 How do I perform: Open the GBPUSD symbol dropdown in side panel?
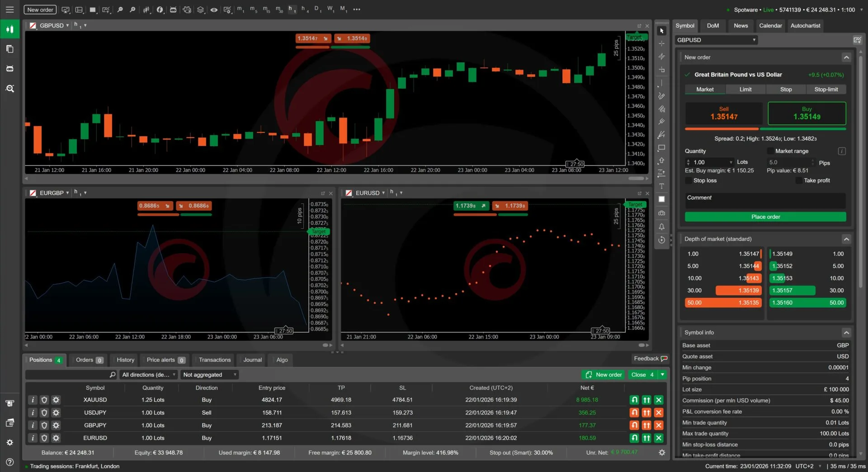(x=716, y=40)
